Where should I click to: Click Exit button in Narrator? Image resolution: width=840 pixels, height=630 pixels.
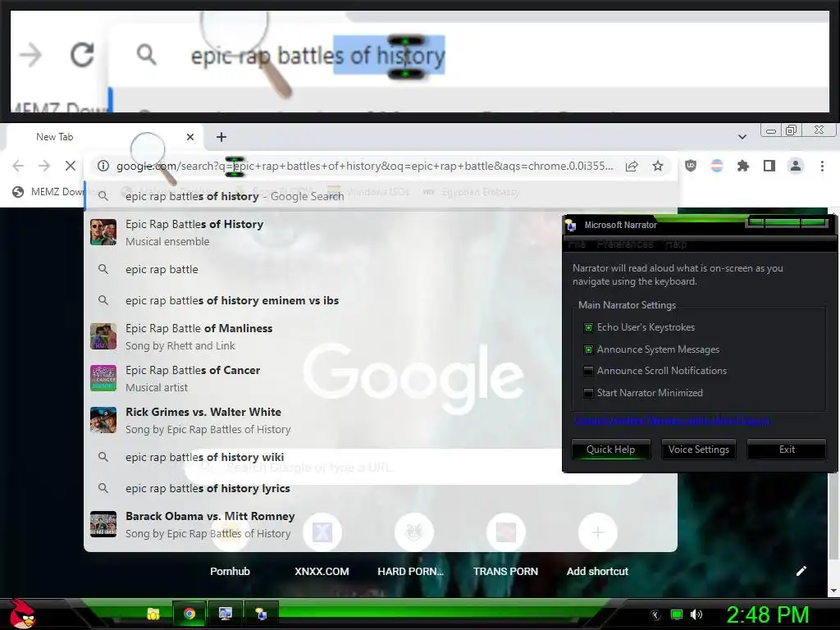(787, 450)
